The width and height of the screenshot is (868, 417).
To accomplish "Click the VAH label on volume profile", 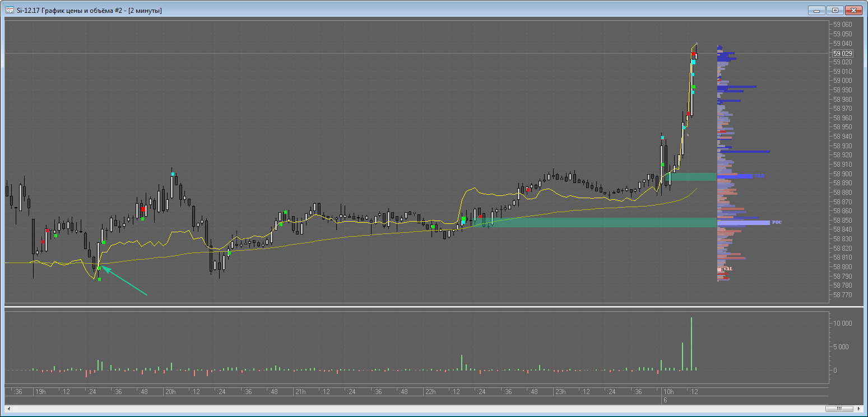I will tap(759, 176).
